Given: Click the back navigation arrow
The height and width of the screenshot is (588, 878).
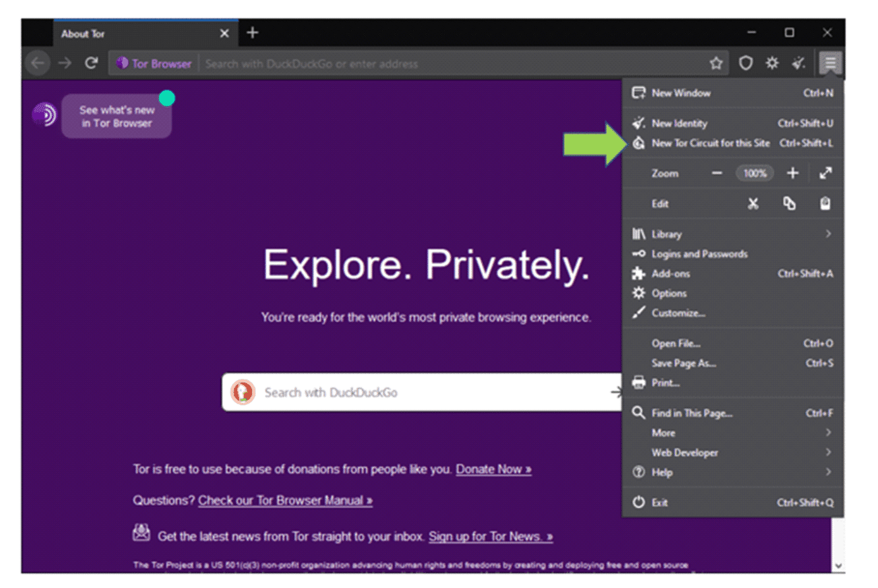Looking at the screenshot, I should (38, 63).
